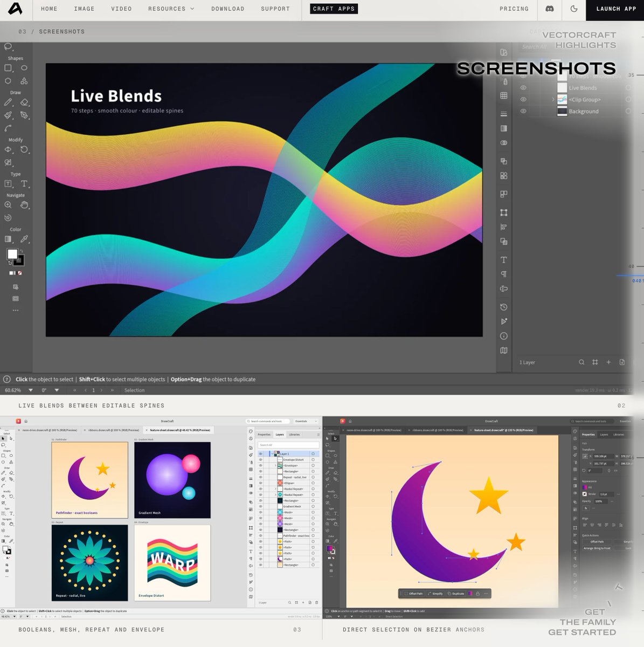Add new layer with plus in Live Blends screenshot
This screenshot has width=644, height=647.
608,362
